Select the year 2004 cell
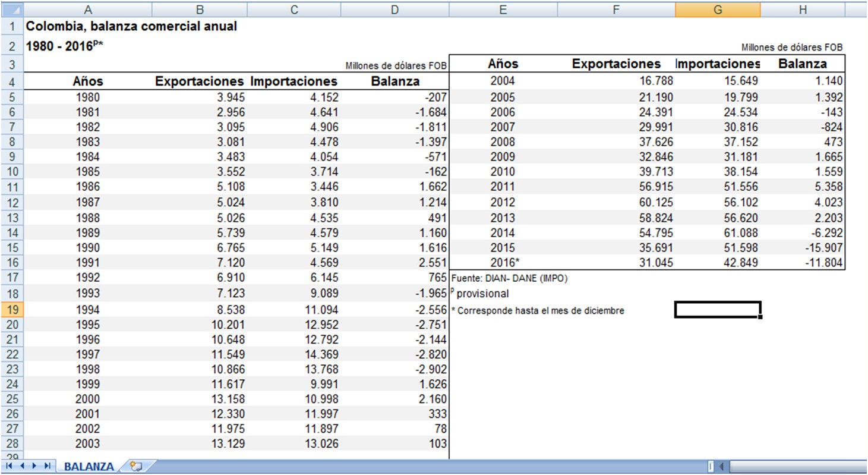Screen dimensions: 868x475 tap(503, 81)
